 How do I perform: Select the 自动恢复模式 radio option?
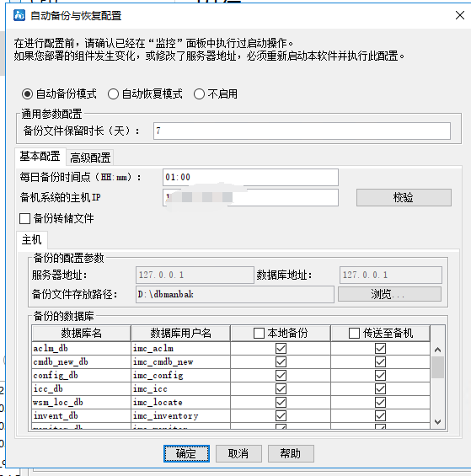point(113,94)
